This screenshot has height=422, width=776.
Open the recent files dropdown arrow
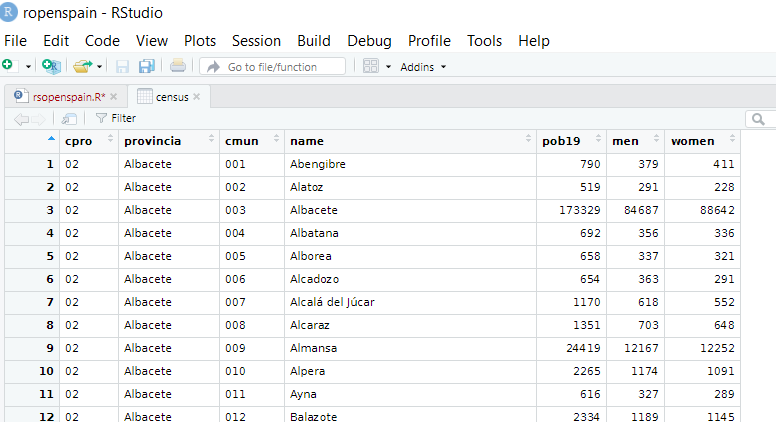coord(100,67)
